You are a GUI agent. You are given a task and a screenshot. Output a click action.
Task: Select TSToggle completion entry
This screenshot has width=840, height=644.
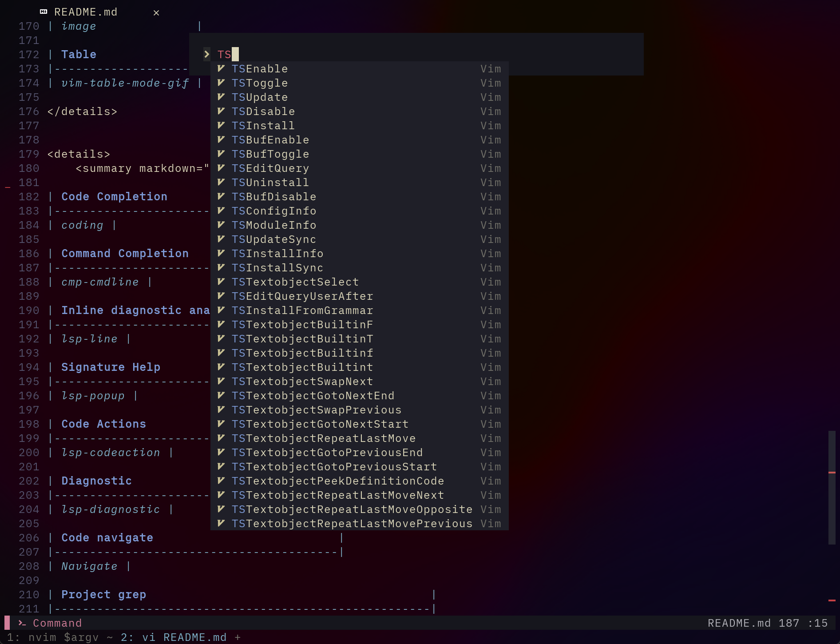point(360,83)
